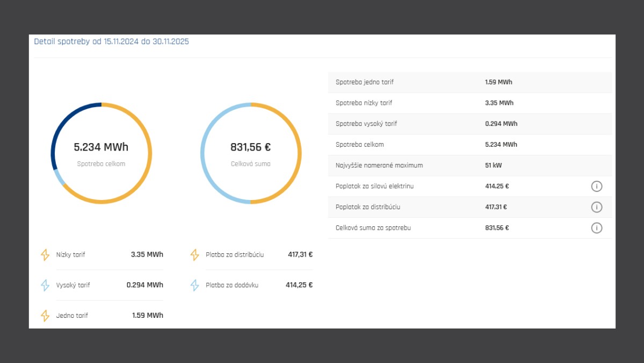The width and height of the screenshot is (644, 363).
Task: Click lightning icon beside Platba za distribúciu
Action: click(194, 255)
